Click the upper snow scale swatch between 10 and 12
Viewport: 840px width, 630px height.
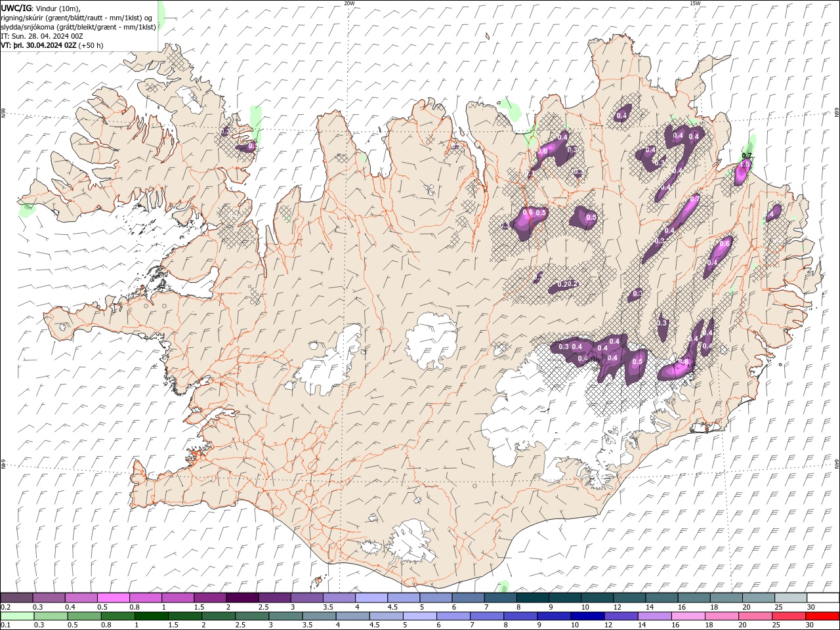click(x=597, y=598)
